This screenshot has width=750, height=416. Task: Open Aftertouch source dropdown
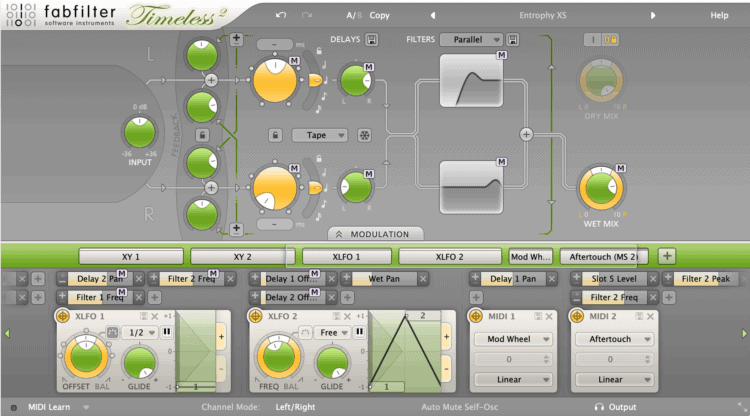coord(614,339)
